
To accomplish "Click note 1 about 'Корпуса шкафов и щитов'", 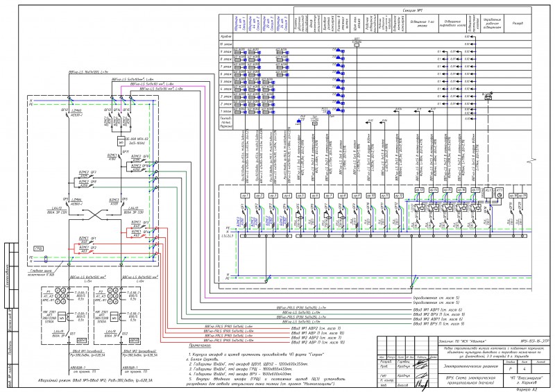I will [255, 357].
